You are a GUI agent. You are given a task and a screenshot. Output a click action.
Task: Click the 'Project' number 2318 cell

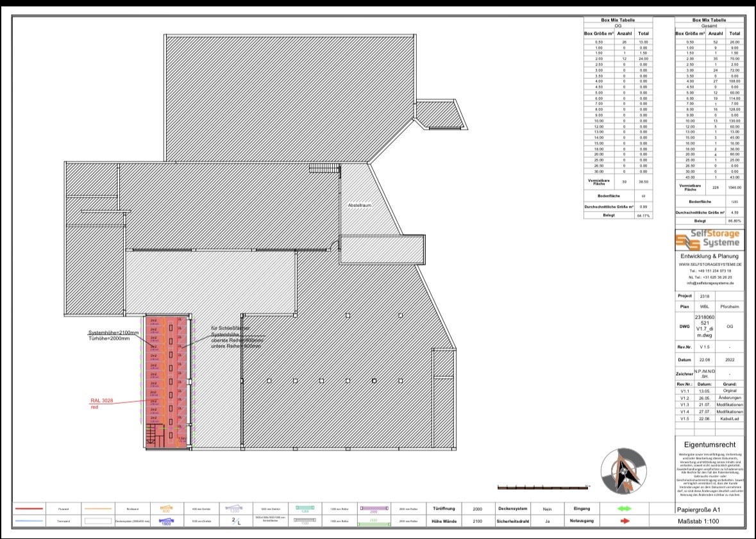pyautogui.click(x=705, y=297)
